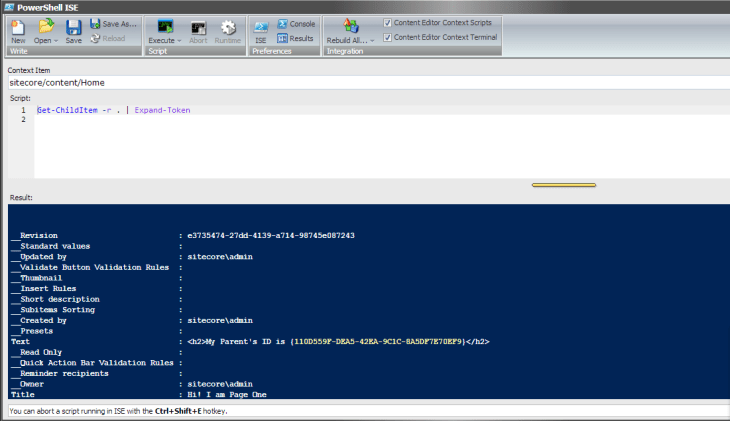This screenshot has width=730, height=421.
Task: Click the Runtime gear button
Action: click(x=228, y=27)
